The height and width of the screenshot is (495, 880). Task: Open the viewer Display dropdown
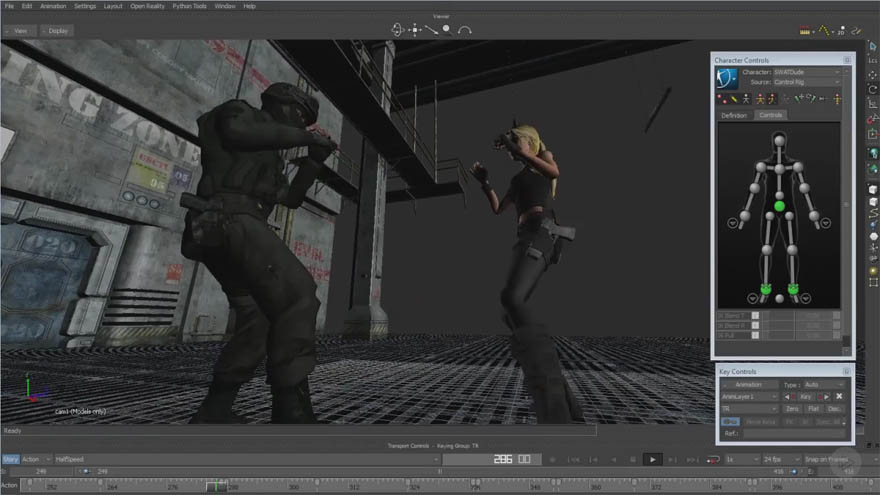pos(57,31)
